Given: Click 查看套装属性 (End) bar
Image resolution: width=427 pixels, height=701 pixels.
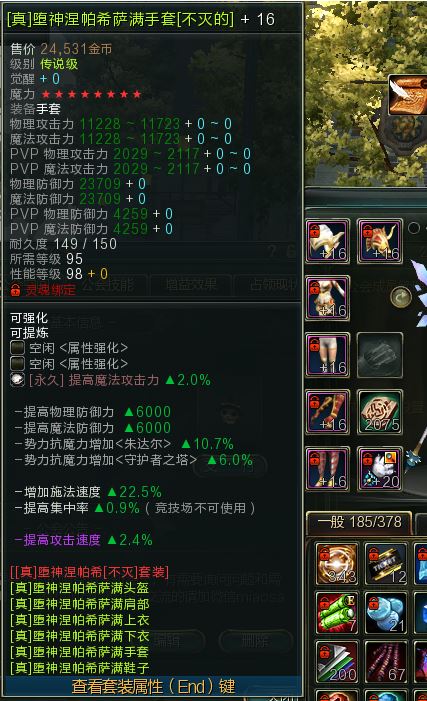Looking at the screenshot, I should [153, 686].
